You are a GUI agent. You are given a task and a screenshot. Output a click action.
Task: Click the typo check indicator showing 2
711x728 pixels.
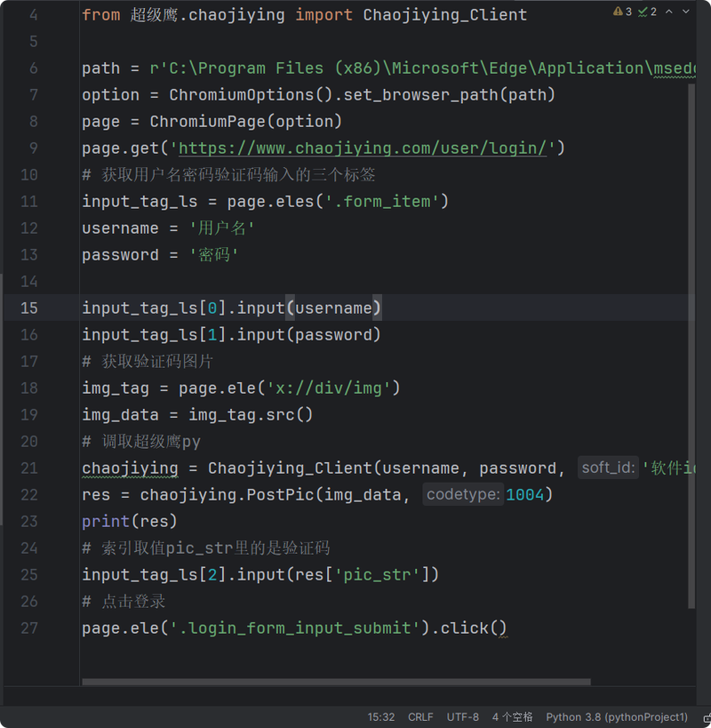click(x=647, y=12)
